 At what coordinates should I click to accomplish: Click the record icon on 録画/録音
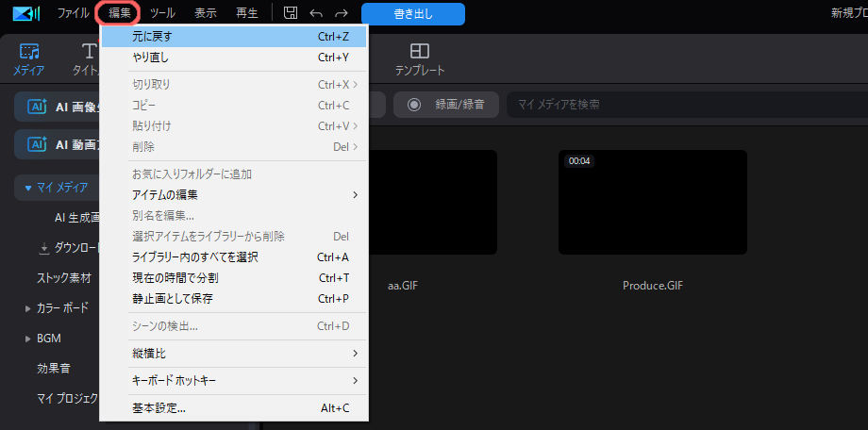[x=413, y=104]
